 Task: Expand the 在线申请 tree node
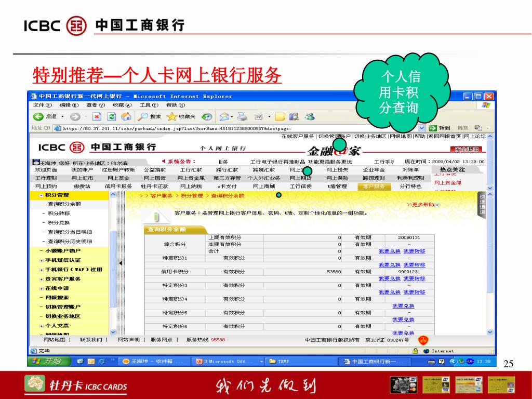click(x=41, y=289)
